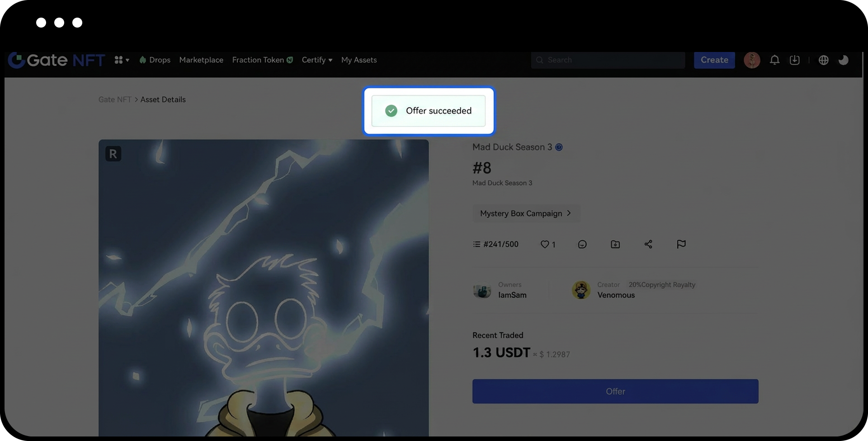Open the download app icon
The image size is (868, 441).
pyautogui.click(x=794, y=60)
